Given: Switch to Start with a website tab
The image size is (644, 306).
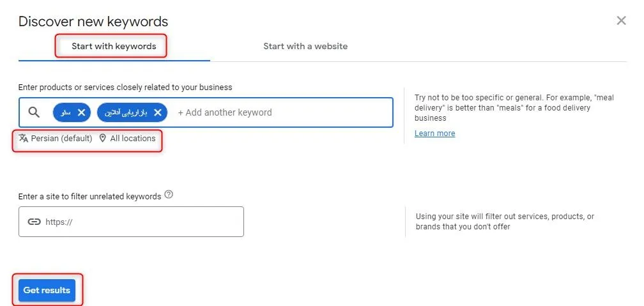Looking at the screenshot, I should pos(305,46).
